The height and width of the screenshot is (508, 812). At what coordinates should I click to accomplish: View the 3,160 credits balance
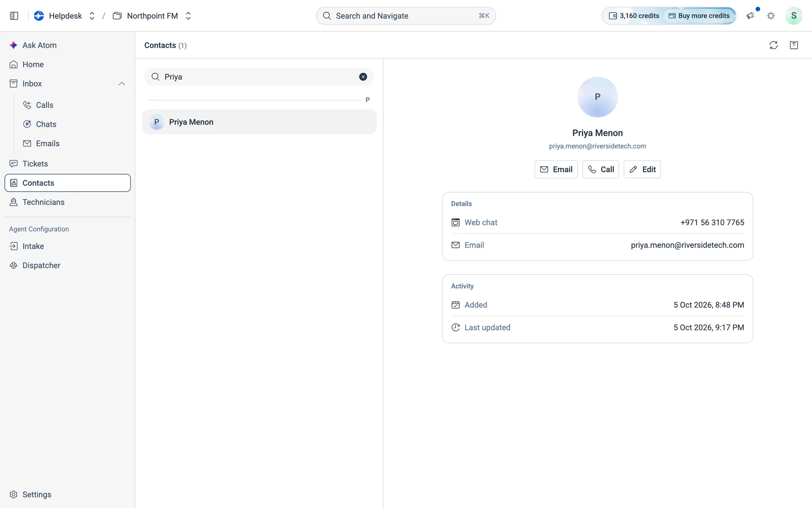coord(634,16)
